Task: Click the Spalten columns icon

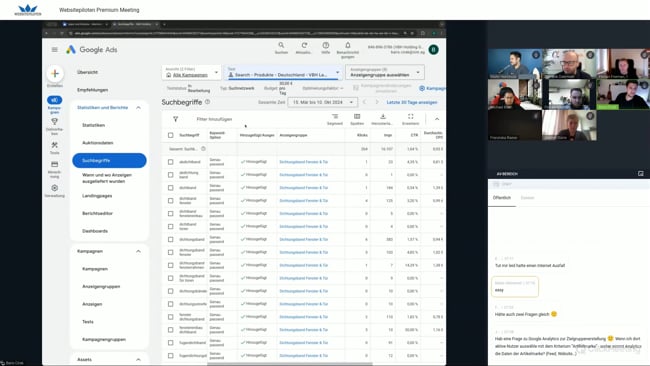Action: [x=357, y=116]
